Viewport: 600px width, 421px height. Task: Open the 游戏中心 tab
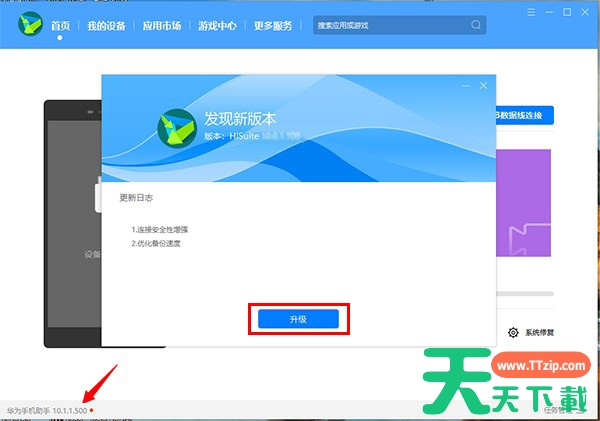pyautogui.click(x=217, y=26)
